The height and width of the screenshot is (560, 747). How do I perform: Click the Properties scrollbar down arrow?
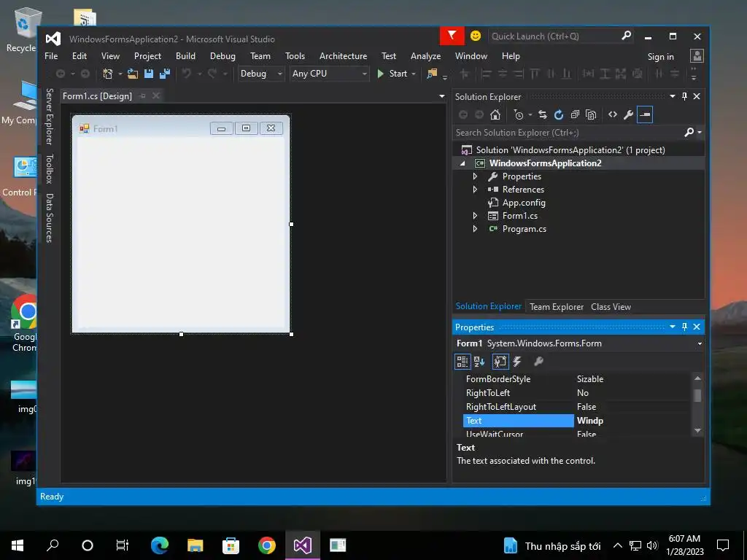click(697, 430)
